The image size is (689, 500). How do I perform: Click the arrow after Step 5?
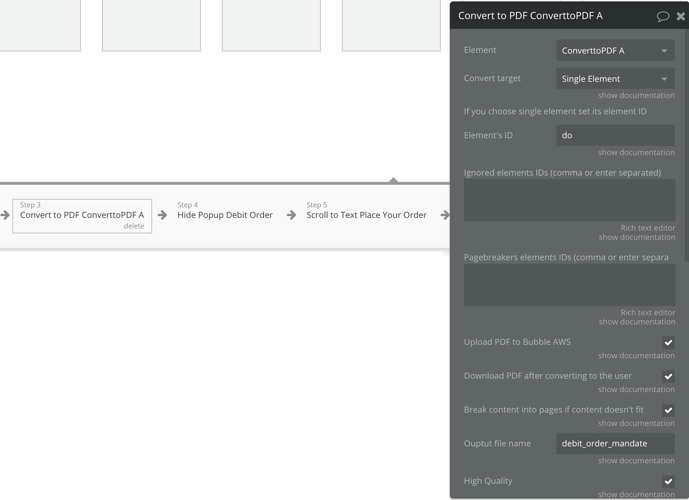point(445,215)
